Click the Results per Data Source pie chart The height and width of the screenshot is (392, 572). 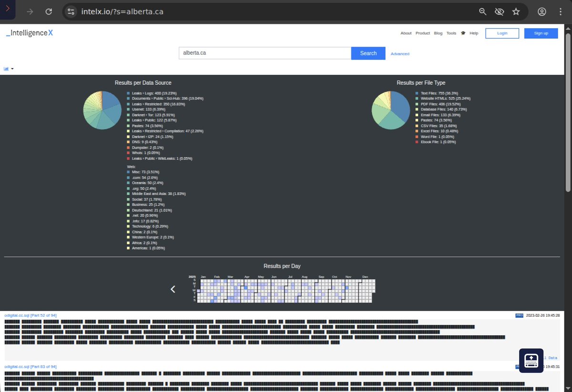(102, 110)
